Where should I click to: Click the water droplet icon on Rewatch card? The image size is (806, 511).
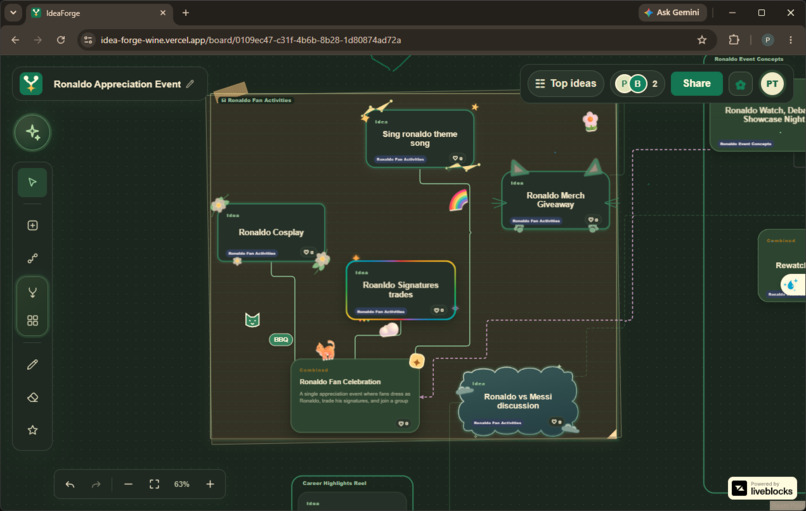click(x=791, y=284)
